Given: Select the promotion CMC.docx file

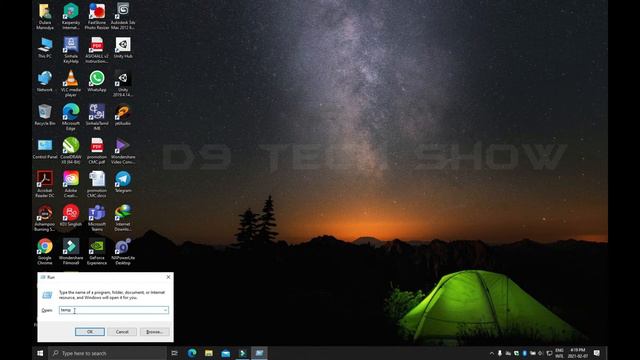Looking at the screenshot, I should coord(97,184).
